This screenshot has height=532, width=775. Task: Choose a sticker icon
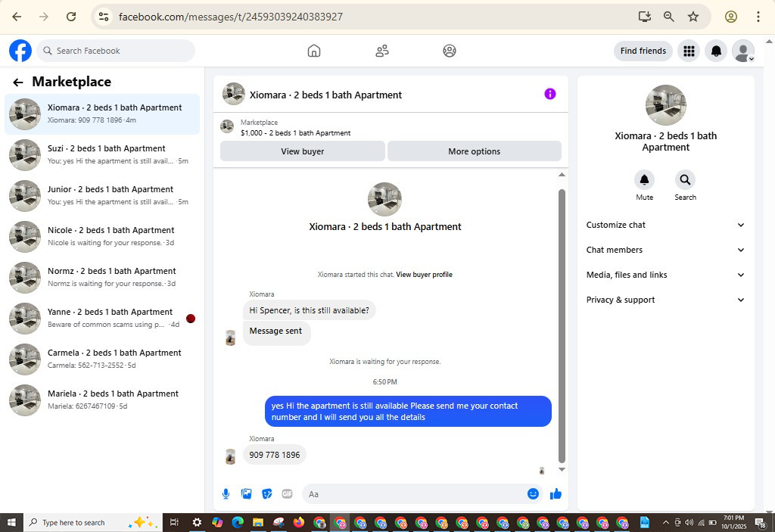coord(267,494)
